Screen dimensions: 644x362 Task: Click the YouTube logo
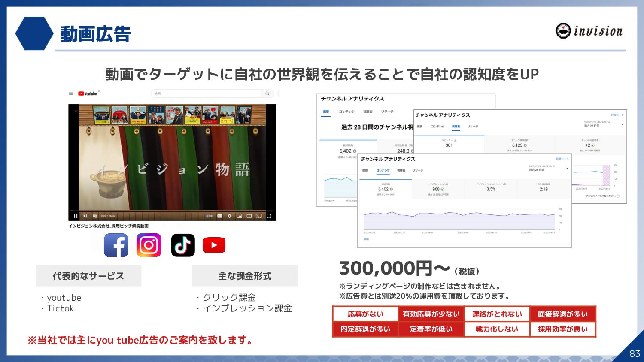tap(88, 94)
